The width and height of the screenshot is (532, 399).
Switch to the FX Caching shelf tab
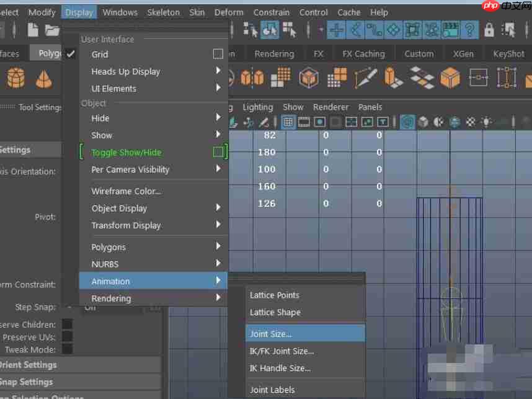coord(363,54)
